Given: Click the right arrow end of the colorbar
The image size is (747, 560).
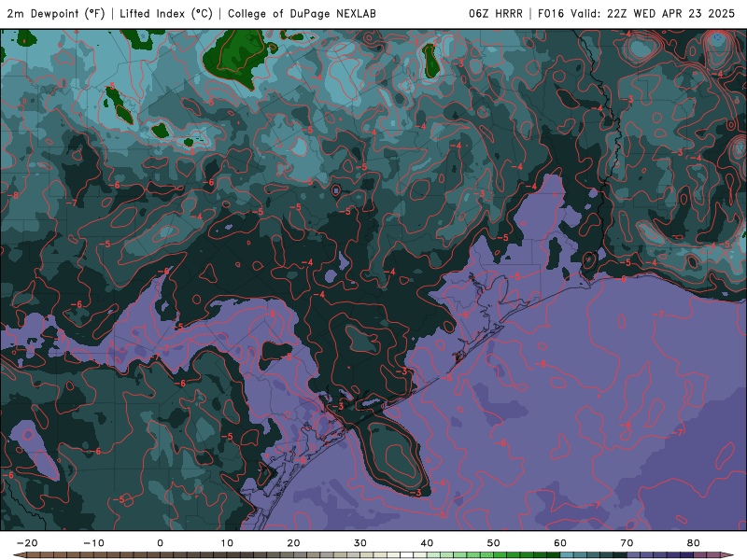Looking at the screenshot, I should (727, 555).
